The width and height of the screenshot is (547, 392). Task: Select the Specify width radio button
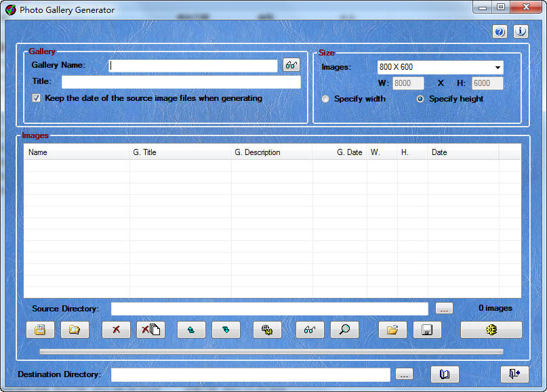[325, 99]
